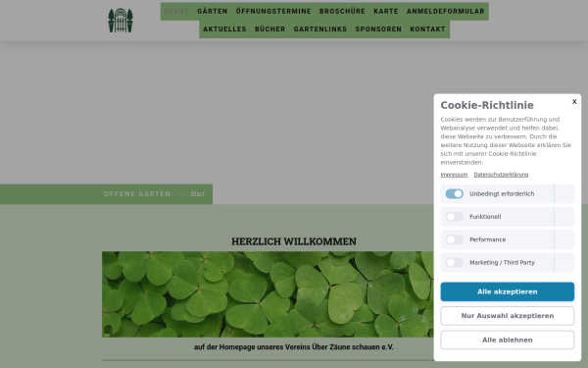
Task: Open the START menu item
Action: 176,11
